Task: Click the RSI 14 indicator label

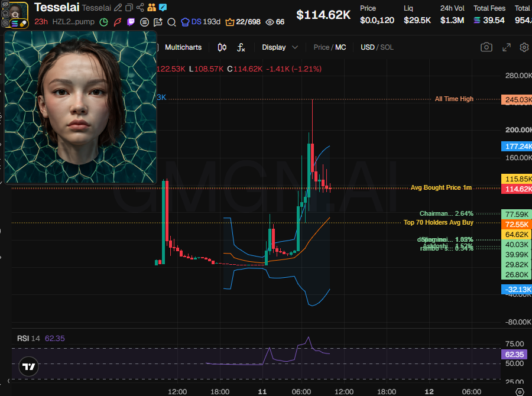Action: coord(28,338)
